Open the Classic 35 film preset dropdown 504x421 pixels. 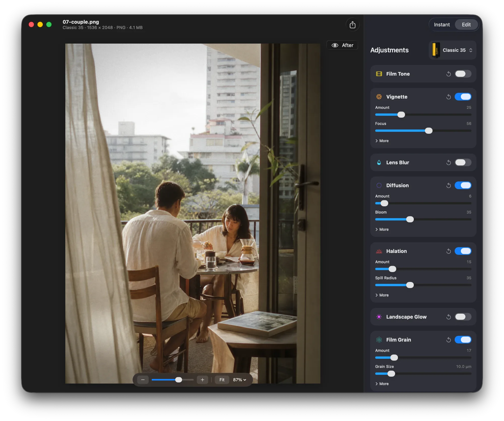point(453,50)
